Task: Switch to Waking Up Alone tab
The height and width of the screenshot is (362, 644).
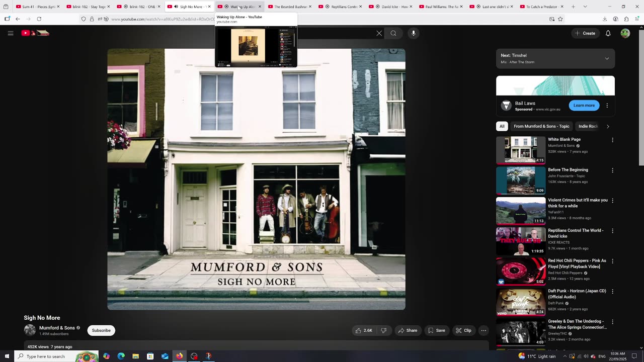Action: [x=238, y=7]
